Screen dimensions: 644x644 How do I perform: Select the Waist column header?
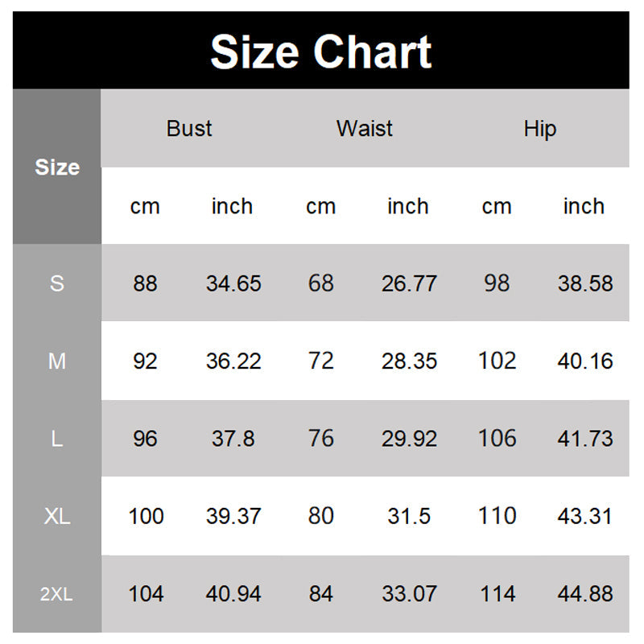click(365, 129)
